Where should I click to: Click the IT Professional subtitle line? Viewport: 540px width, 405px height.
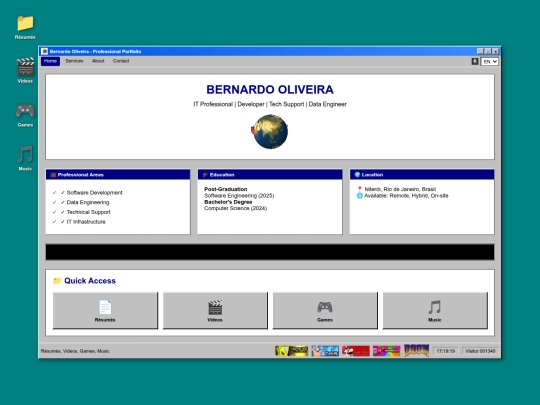pyautogui.click(x=270, y=104)
